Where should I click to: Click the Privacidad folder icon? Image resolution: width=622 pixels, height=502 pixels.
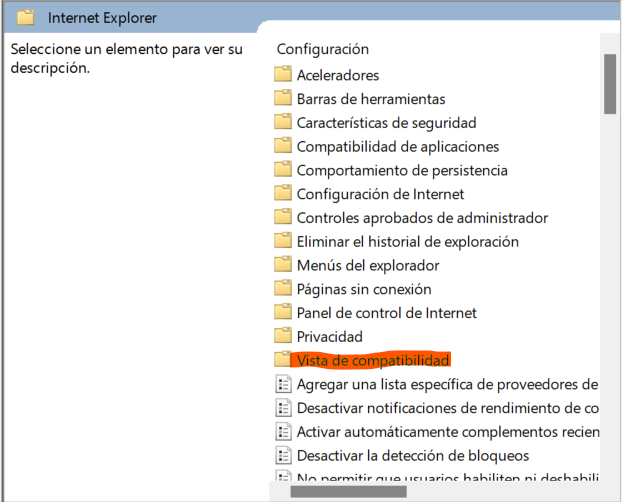point(282,337)
